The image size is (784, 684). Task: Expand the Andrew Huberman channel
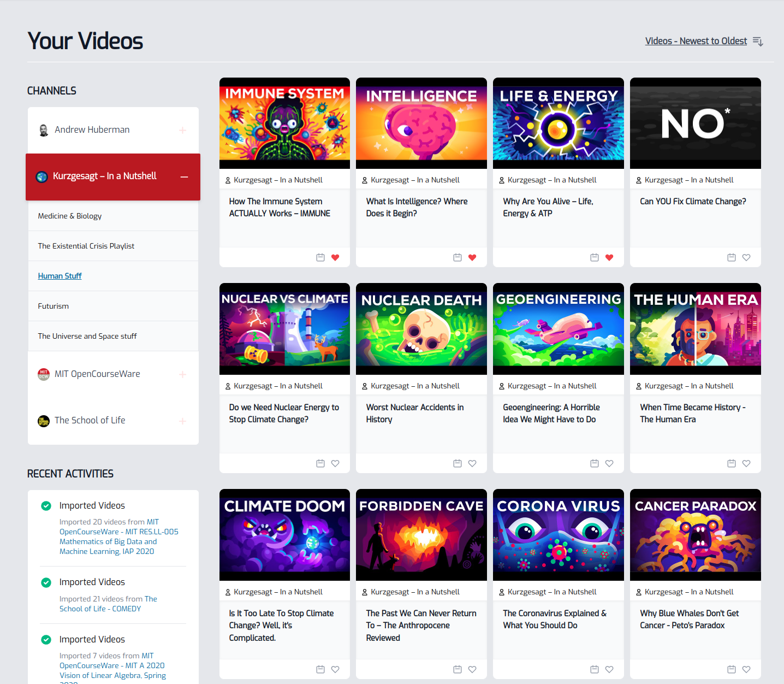coord(183,130)
